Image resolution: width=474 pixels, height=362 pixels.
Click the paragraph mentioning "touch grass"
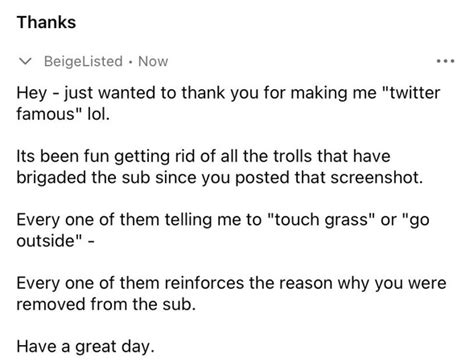223,230
